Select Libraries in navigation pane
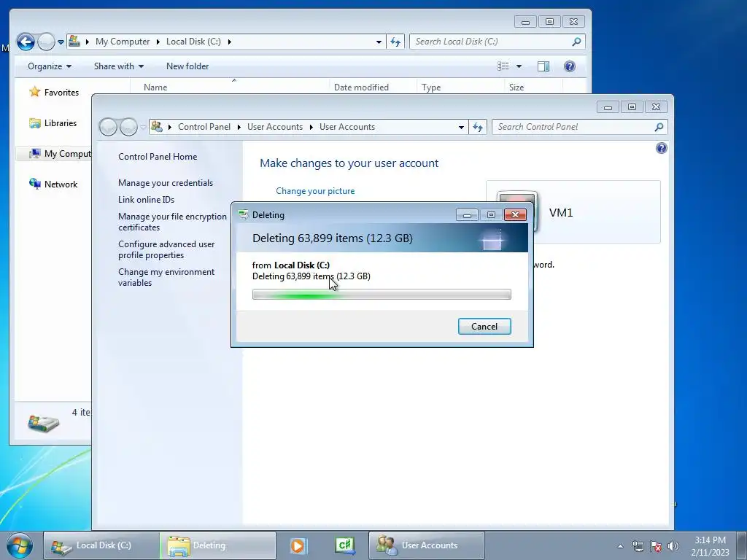 pos(53,122)
